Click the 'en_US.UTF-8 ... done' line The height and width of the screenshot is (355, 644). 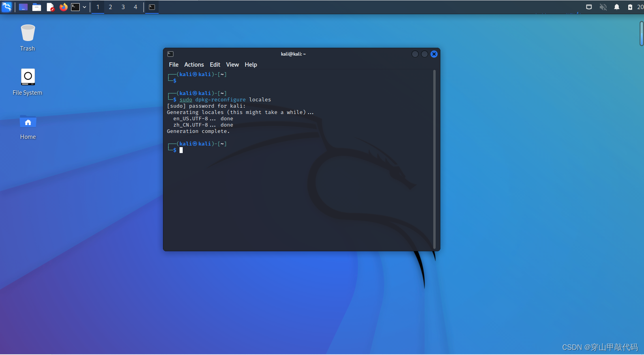pos(203,119)
